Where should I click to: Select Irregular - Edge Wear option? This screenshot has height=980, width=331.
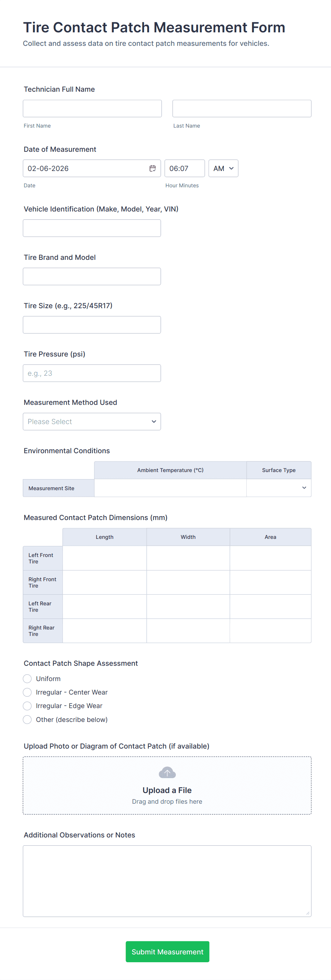[x=27, y=706]
